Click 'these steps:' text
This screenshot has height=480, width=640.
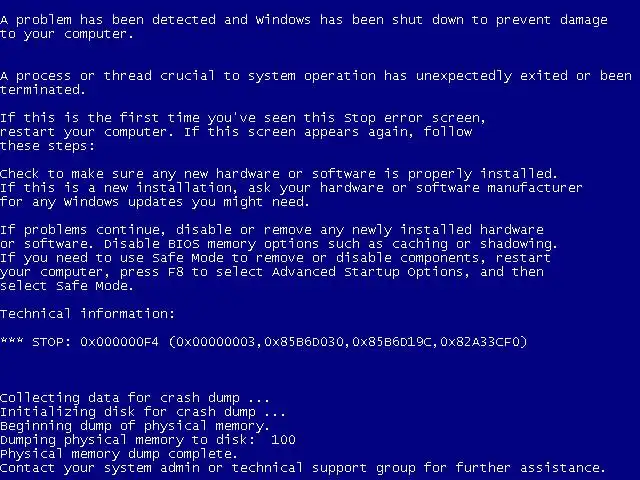point(47,146)
